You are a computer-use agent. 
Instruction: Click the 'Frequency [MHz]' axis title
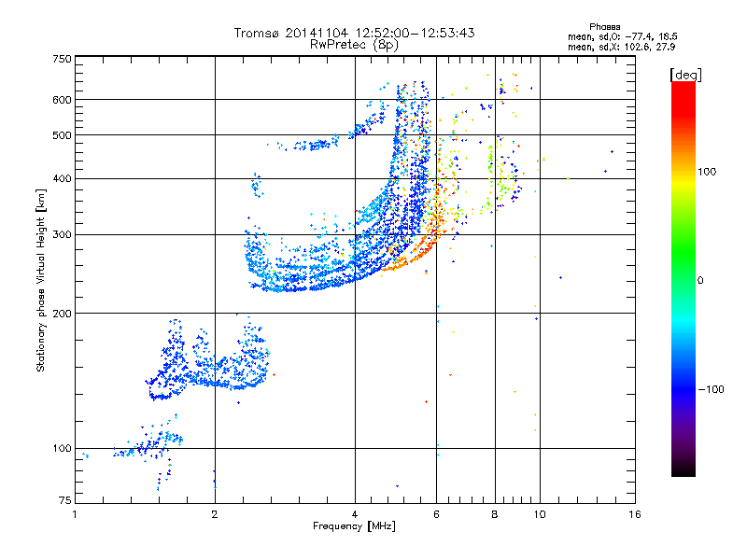point(354,526)
